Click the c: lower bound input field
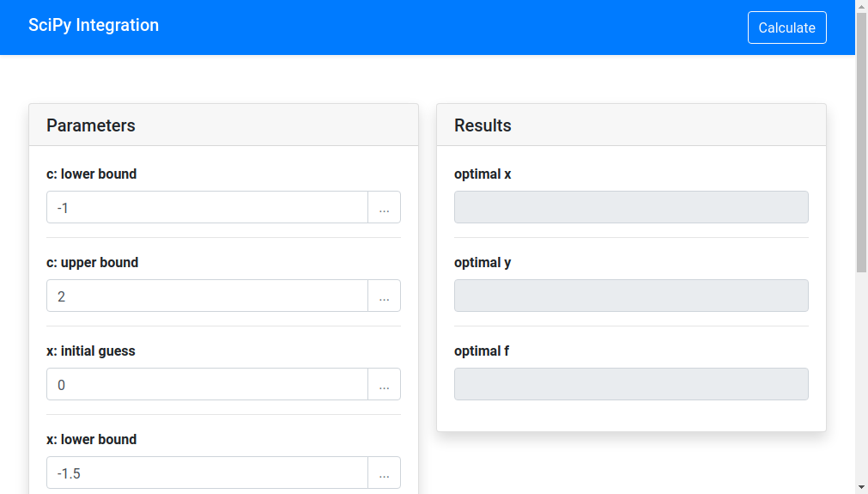This screenshot has width=868, height=494. [x=207, y=208]
